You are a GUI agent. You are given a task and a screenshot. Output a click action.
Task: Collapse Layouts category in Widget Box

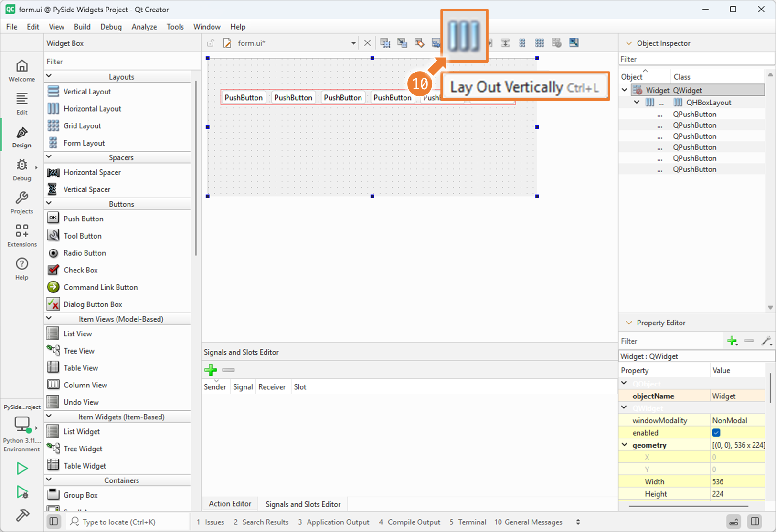click(49, 76)
